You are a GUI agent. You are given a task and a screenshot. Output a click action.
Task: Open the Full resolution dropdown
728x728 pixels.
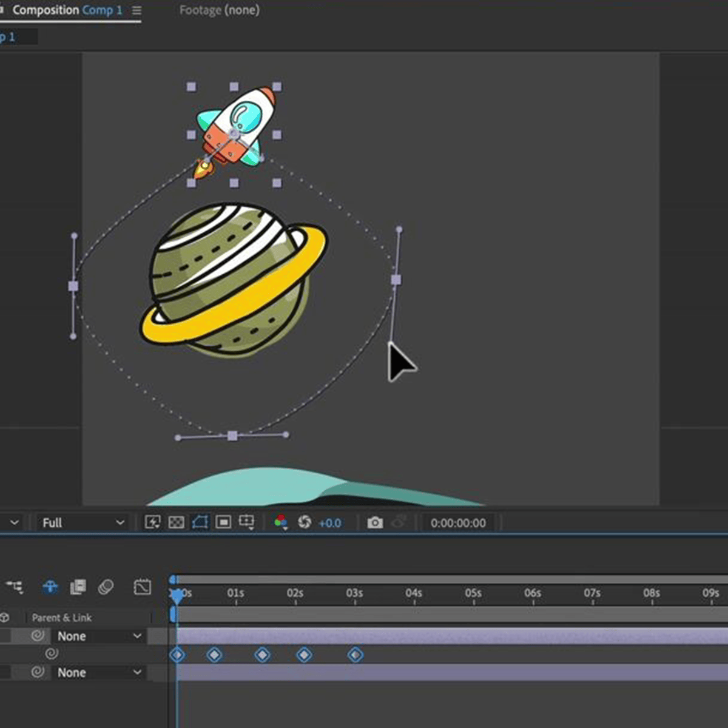coord(83,522)
